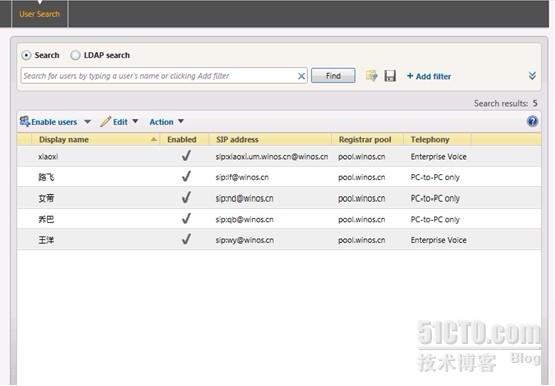The width and height of the screenshot is (555, 386).
Task: Click enabled checkmark for 乔巴
Action: pyautogui.click(x=186, y=218)
